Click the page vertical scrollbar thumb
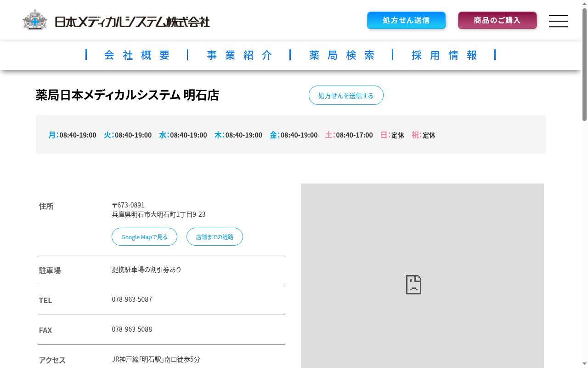 584,64
